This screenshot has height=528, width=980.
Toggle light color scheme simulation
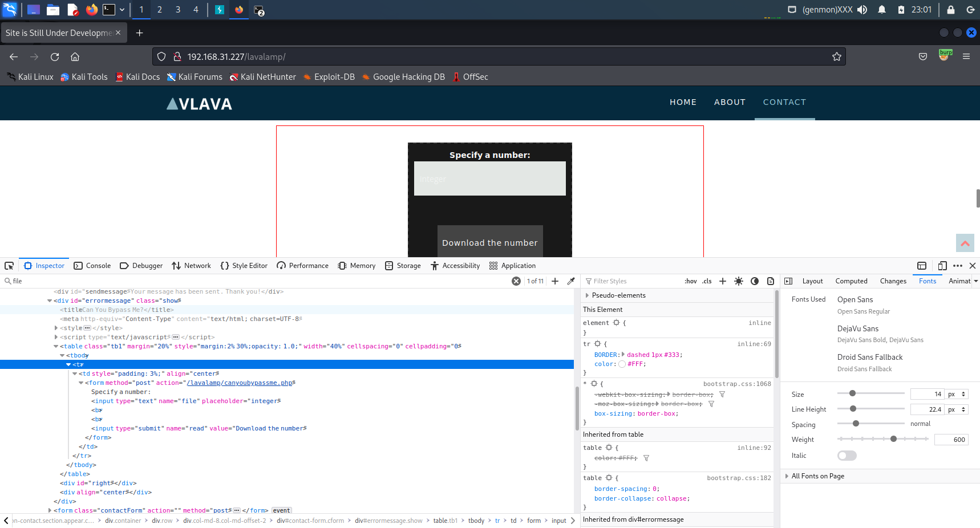[x=739, y=281]
